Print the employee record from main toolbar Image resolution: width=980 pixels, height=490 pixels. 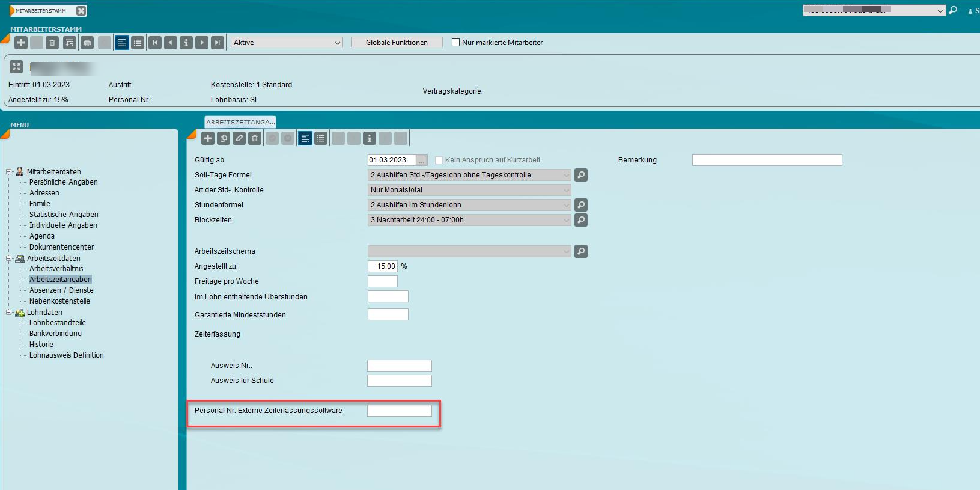tap(87, 43)
